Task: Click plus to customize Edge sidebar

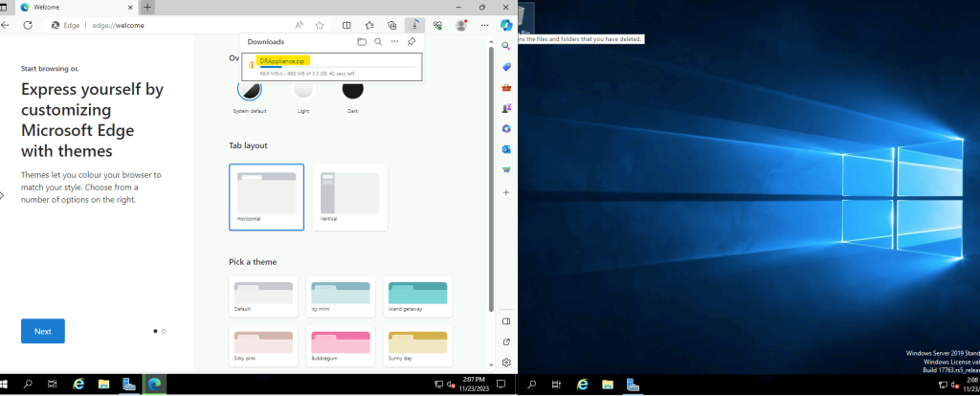Action: click(506, 192)
